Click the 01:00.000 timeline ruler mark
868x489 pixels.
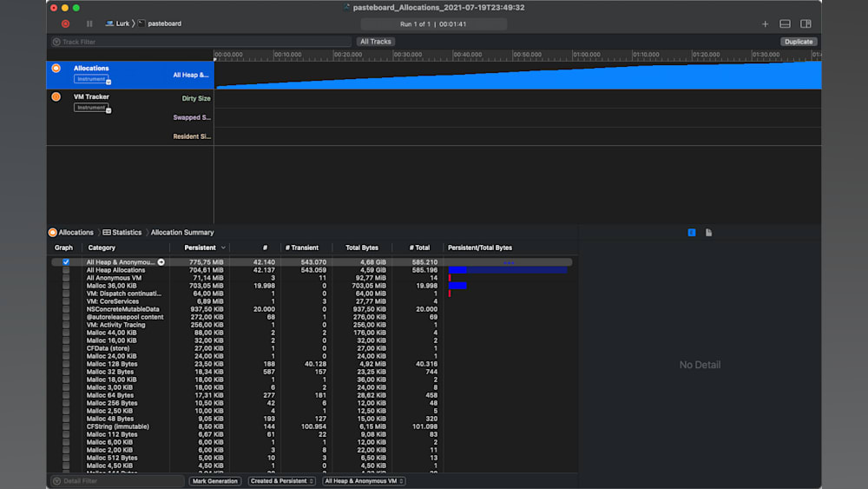(587, 54)
